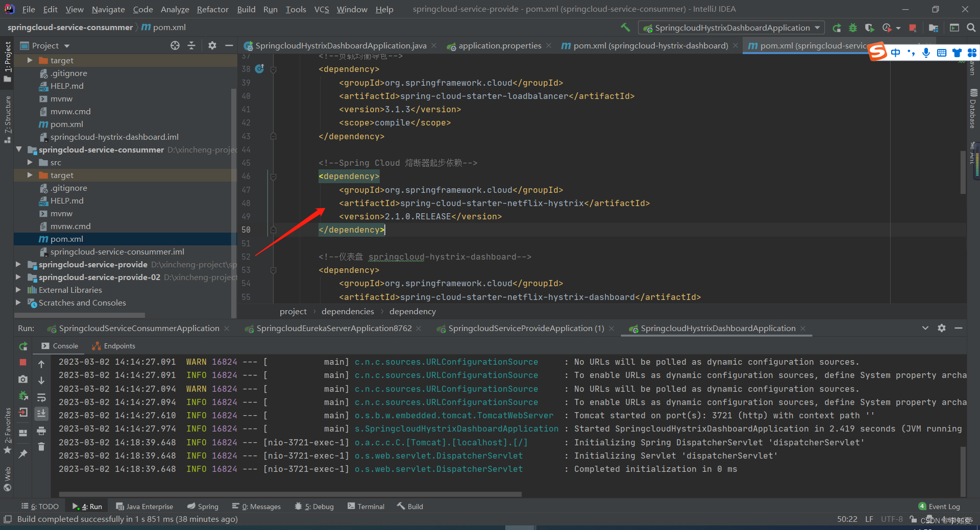Viewport: 980px width, 530px height.
Task: Open the 6: TODO tool window
Action: point(40,506)
